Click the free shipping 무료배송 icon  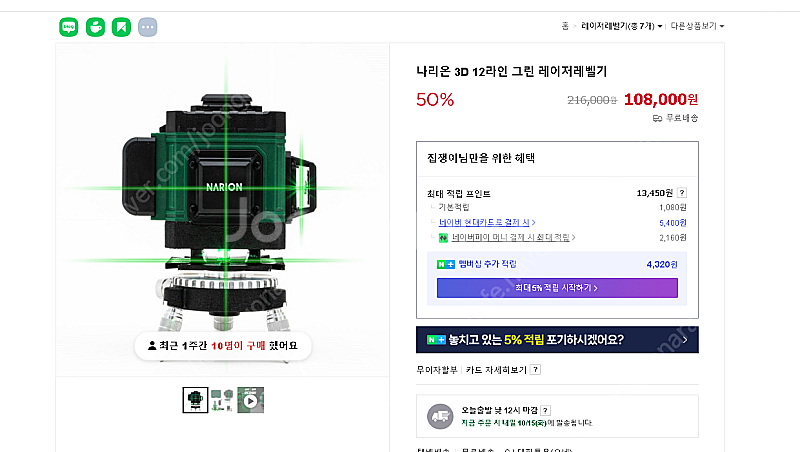[658, 118]
